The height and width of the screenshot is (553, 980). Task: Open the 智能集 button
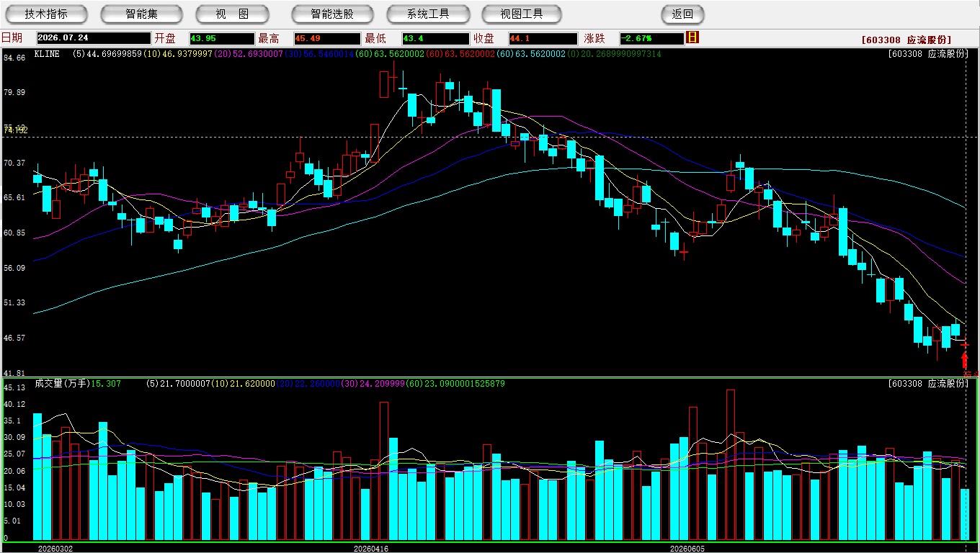pyautogui.click(x=141, y=14)
